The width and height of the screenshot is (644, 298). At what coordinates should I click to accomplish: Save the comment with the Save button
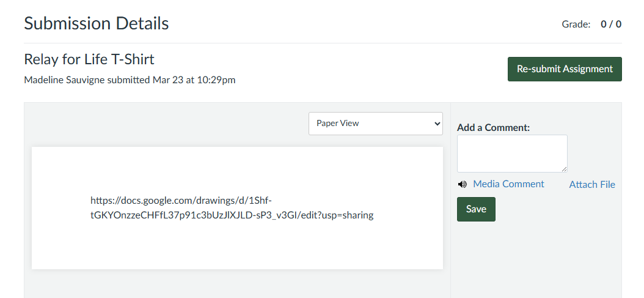tap(476, 209)
